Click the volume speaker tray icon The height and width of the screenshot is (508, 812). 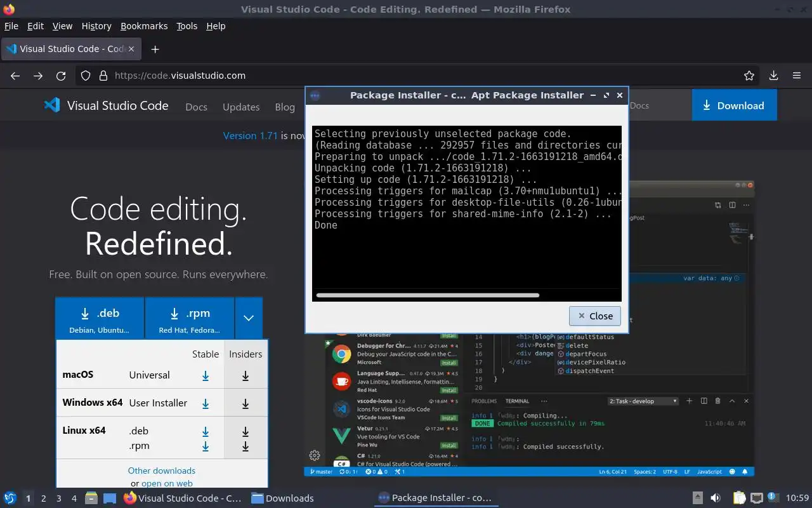pyautogui.click(x=716, y=498)
